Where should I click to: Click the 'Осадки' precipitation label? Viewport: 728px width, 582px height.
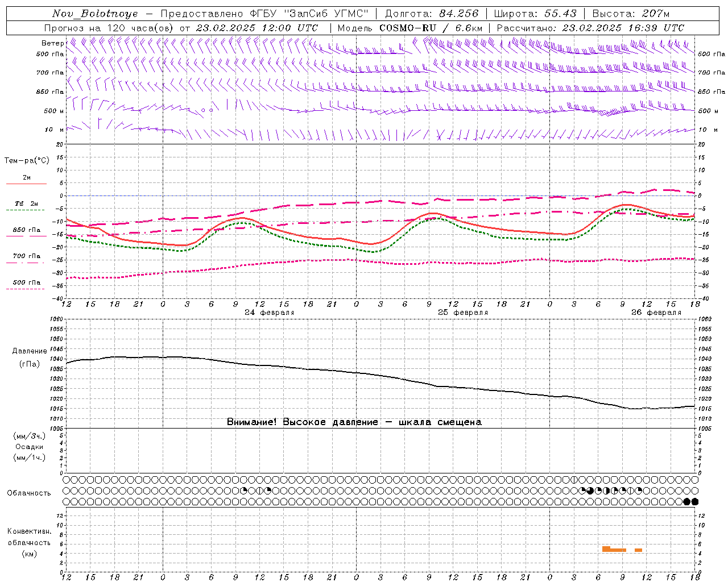click(30, 447)
